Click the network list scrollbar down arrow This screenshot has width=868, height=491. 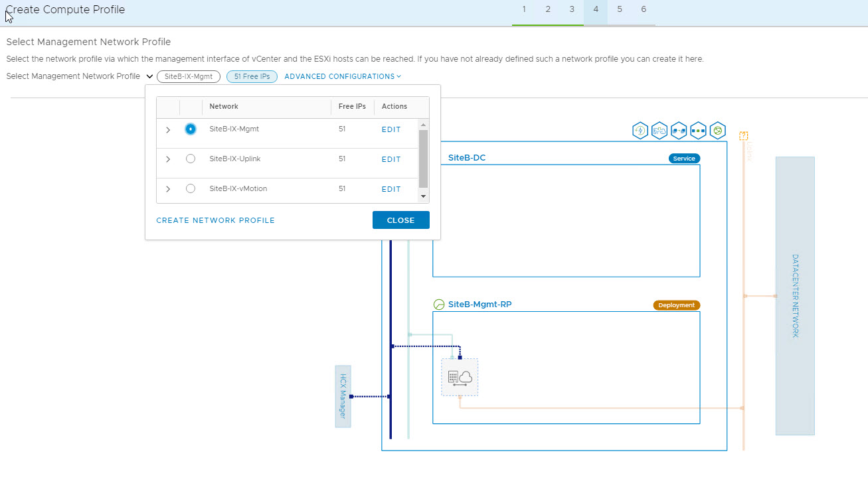424,196
